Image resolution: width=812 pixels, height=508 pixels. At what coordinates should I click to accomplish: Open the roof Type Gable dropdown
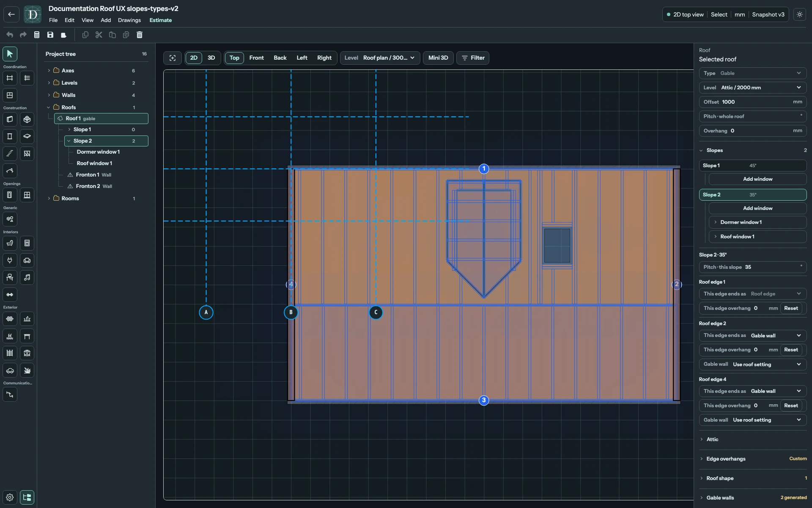(x=752, y=73)
